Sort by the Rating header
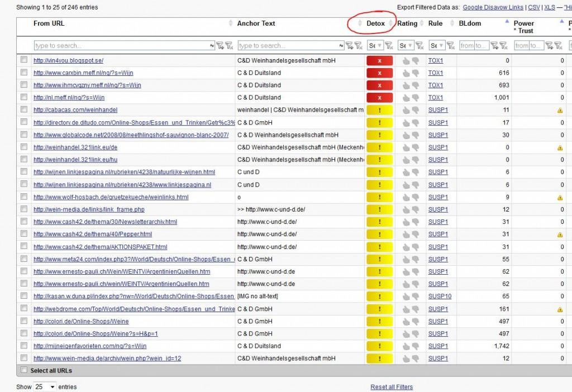Image resolution: width=572 pixels, height=392 pixels. [407, 23]
